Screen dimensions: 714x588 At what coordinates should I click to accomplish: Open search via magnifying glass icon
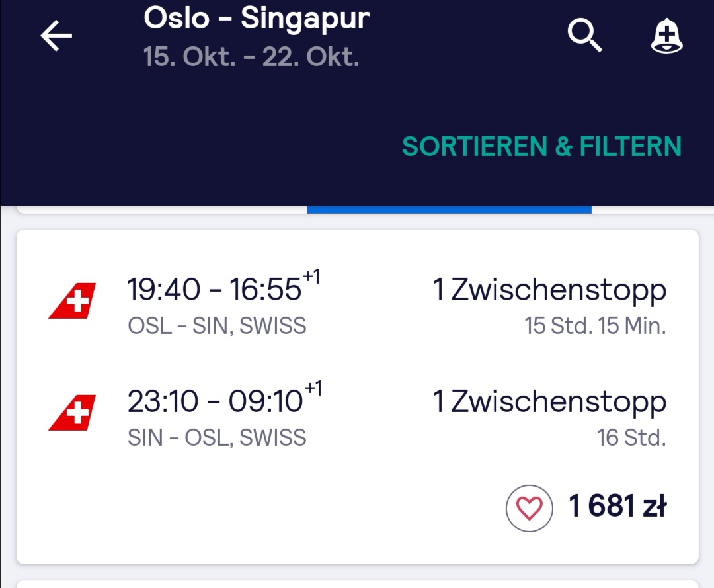(x=584, y=36)
